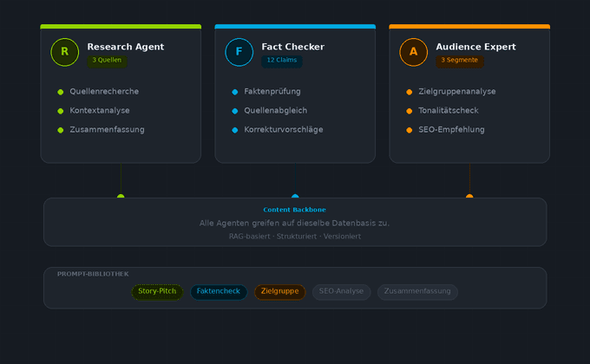
Task: Click the blue F avatar of Fact Checker
Action: (x=239, y=52)
